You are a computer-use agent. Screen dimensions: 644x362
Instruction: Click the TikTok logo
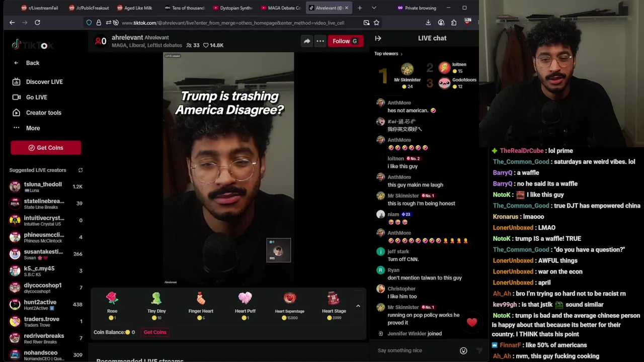pyautogui.click(x=33, y=45)
